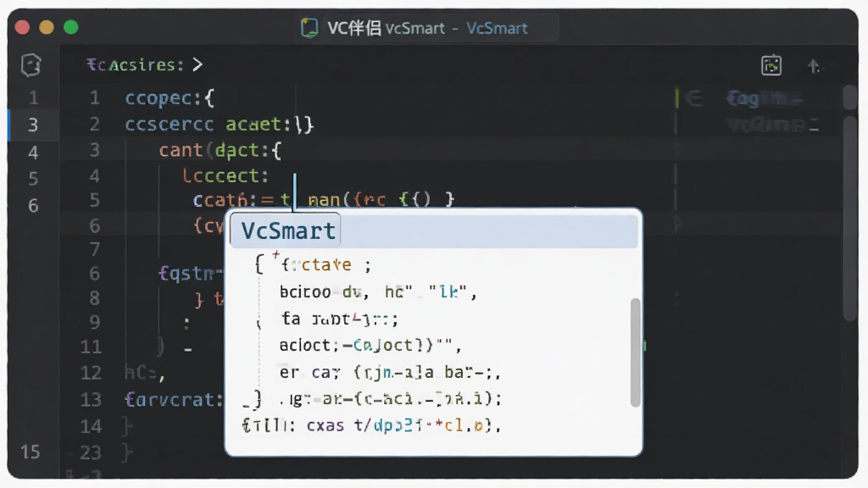
Task: Click the last suggestion line 'cxas t/'
Action: [371, 425]
